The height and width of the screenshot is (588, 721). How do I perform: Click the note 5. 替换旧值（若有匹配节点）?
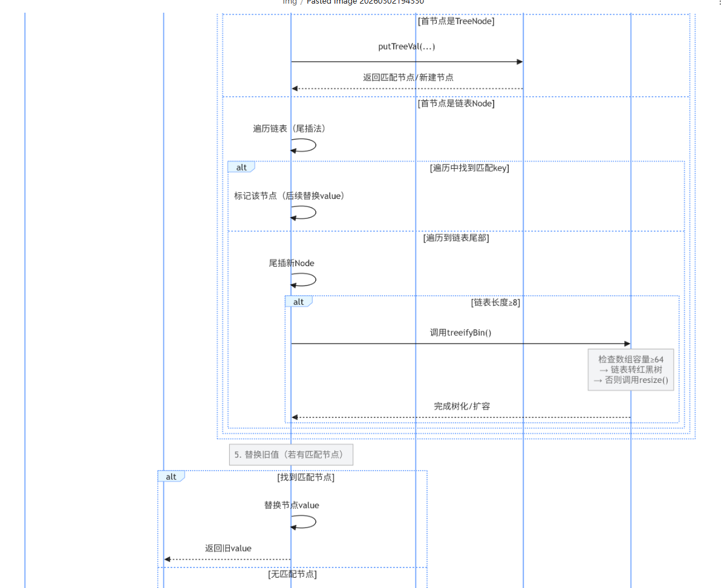coord(291,455)
